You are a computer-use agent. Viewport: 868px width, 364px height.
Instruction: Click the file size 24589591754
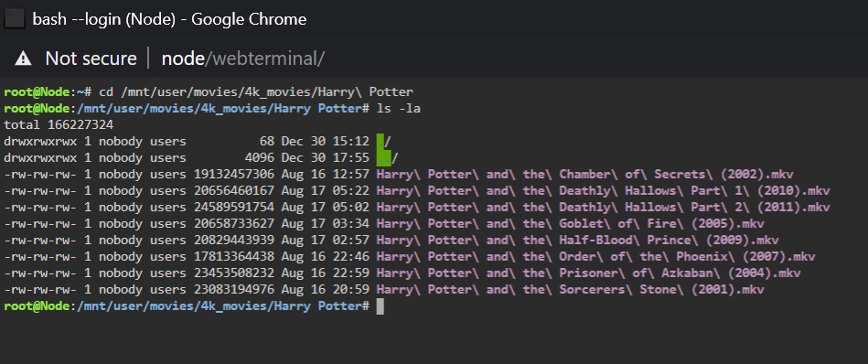click(x=233, y=208)
